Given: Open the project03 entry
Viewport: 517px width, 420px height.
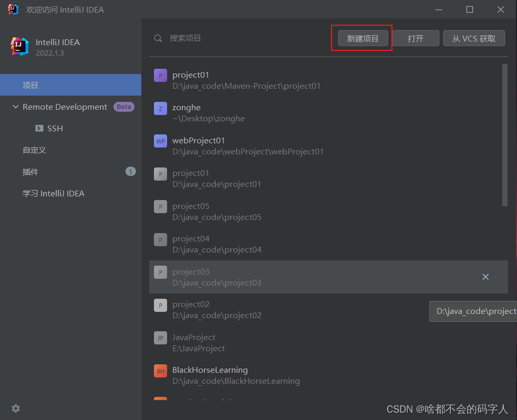Looking at the screenshot, I should (x=328, y=277).
